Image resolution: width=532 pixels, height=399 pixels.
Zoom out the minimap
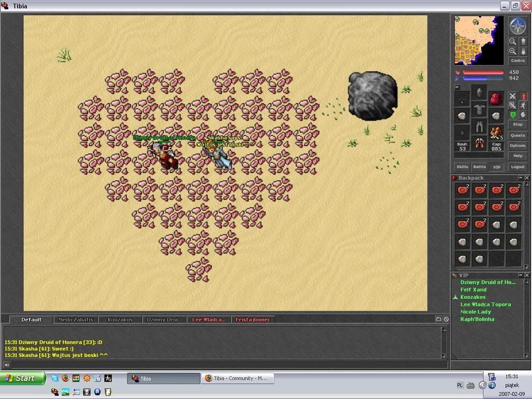click(512, 42)
